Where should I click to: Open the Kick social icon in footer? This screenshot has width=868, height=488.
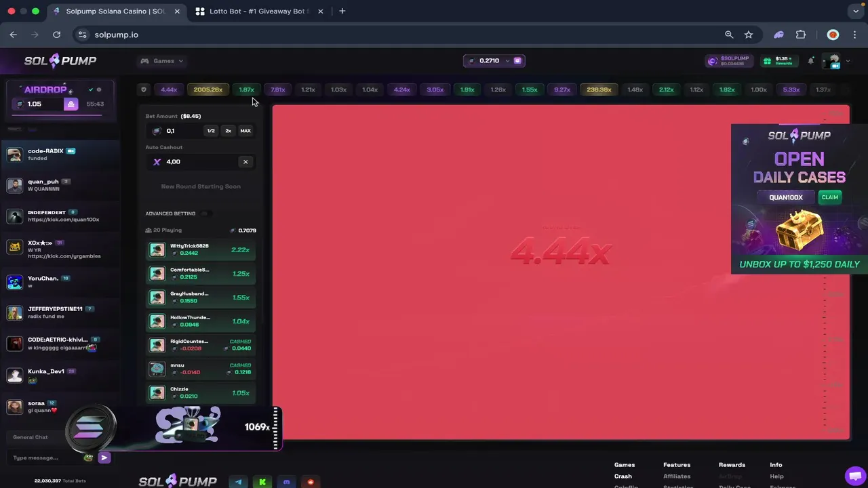pos(262,482)
